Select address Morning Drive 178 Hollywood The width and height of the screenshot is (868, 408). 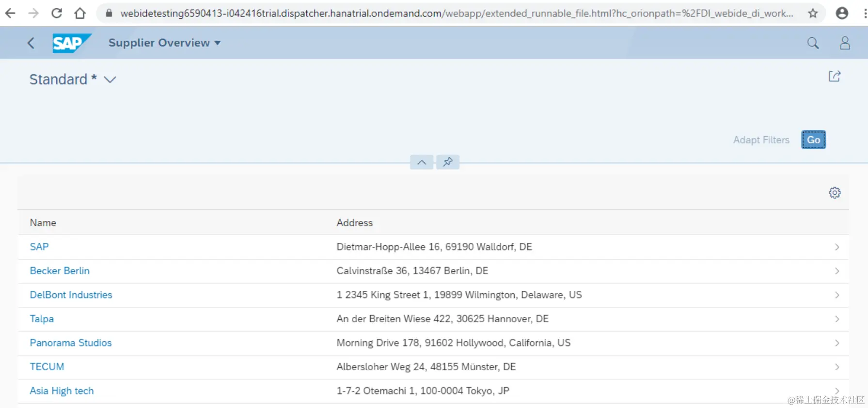[454, 343]
